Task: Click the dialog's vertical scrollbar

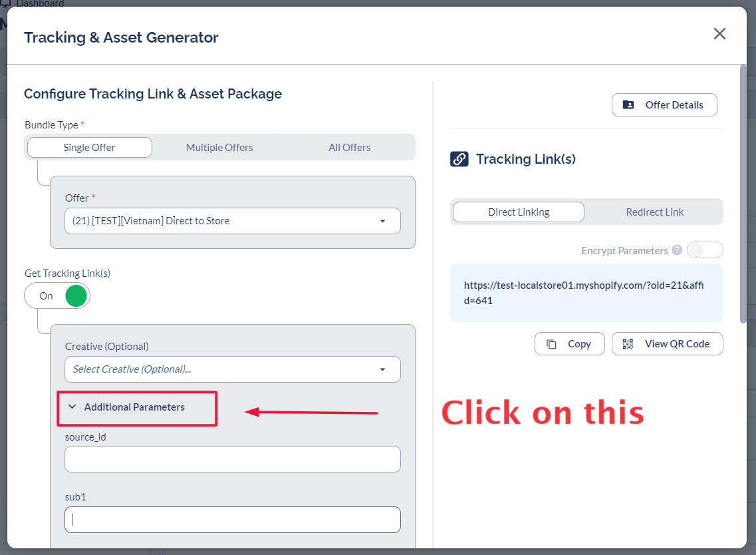Action: pyautogui.click(x=743, y=193)
